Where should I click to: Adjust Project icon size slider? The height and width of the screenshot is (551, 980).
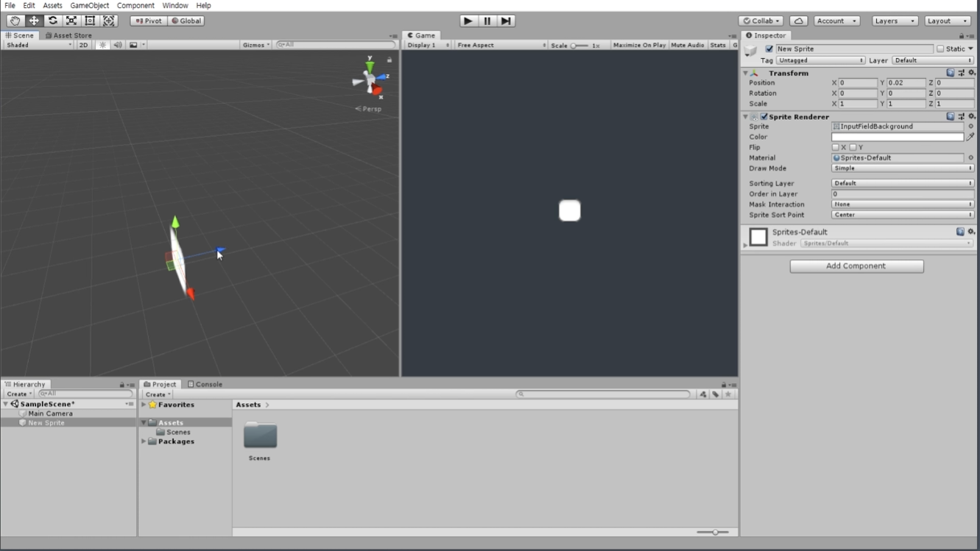tap(713, 532)
